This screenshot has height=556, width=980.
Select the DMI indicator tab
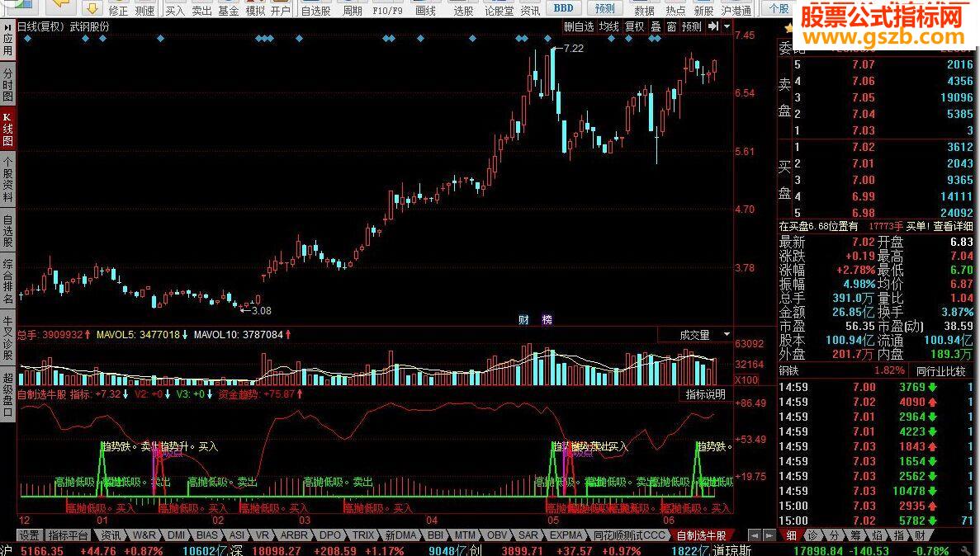pyautogui.click(x=176, y=535)
